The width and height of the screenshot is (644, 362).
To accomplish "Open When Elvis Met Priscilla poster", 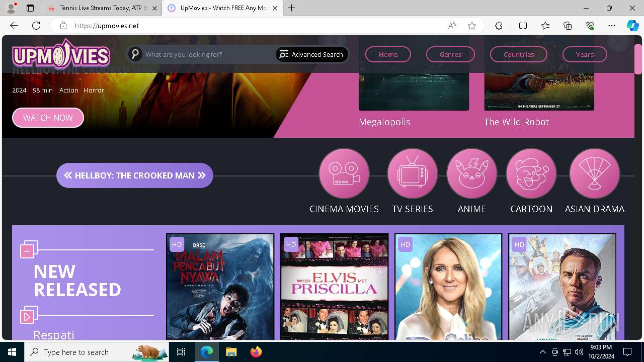I will click(x=334, y=287).
